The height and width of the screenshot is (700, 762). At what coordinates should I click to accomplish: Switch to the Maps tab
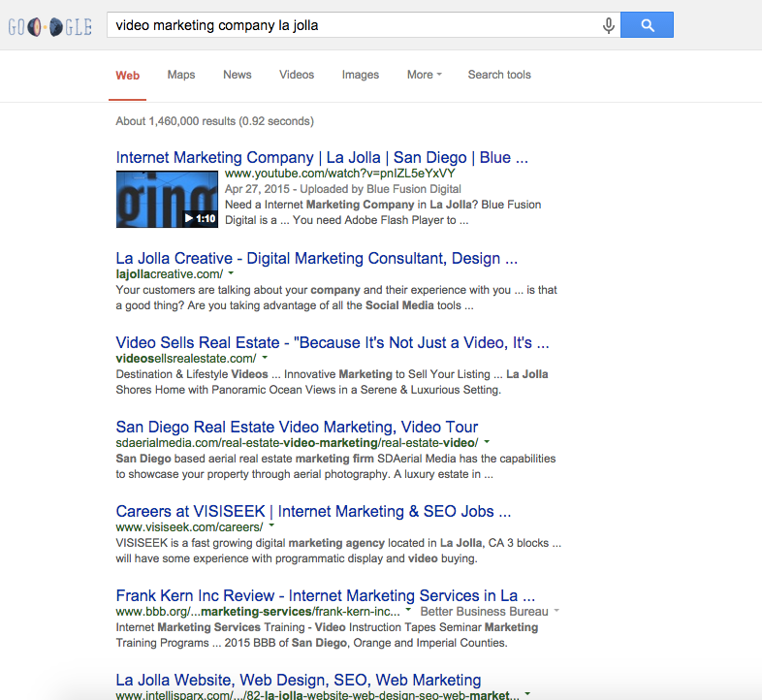click(x=181, y=75)
